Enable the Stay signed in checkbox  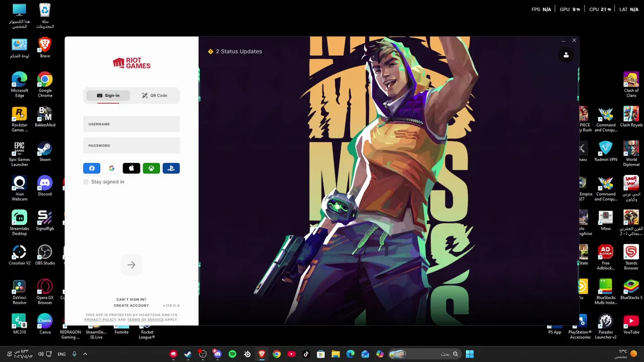pos(86,182)
